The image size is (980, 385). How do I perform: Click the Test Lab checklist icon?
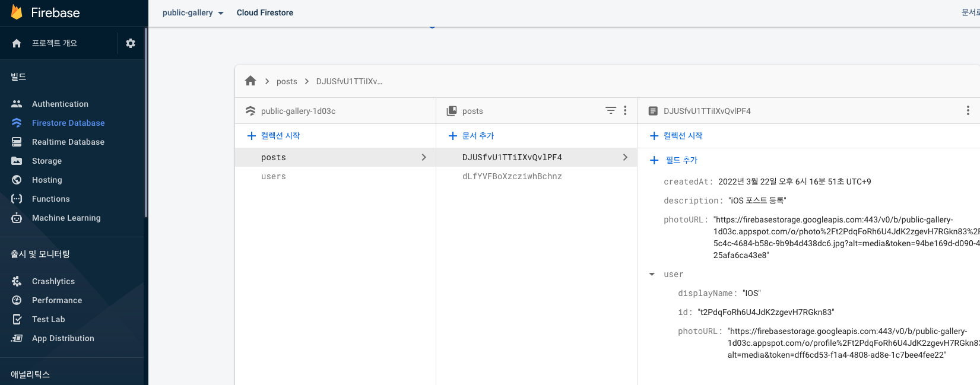pos(17,319)
